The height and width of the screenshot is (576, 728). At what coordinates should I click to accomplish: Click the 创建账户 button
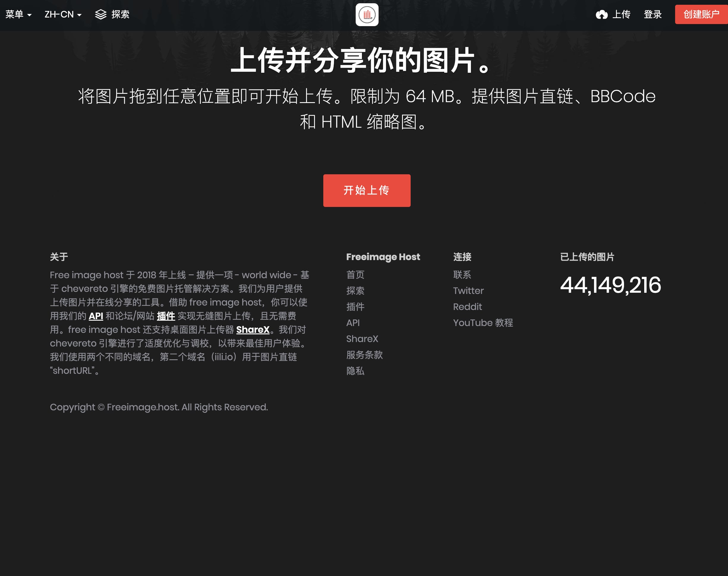tap(701, 15)
